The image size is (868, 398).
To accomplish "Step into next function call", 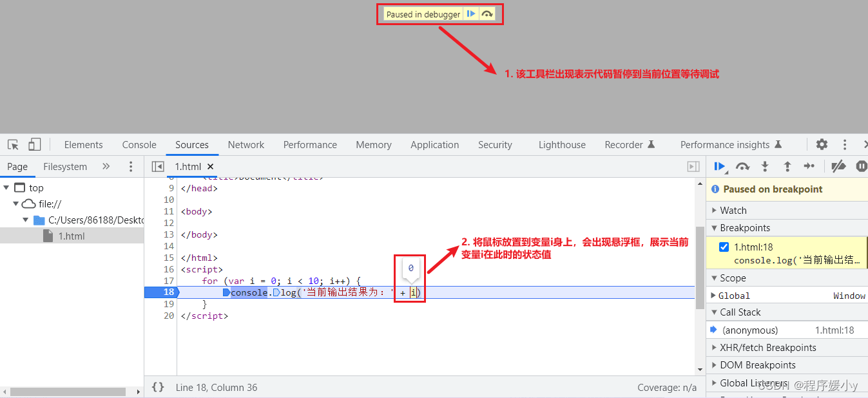I will pos(765,166).
